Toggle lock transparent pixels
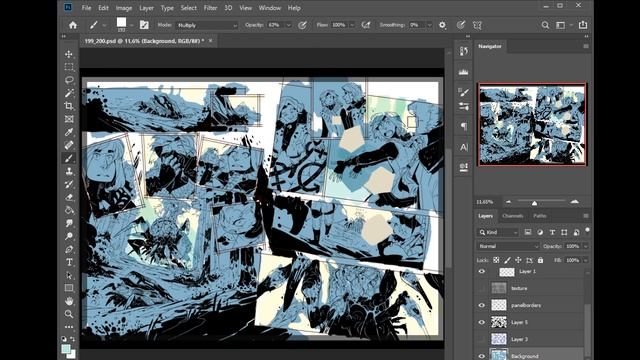Screen dimensions: 640x360 496,260
